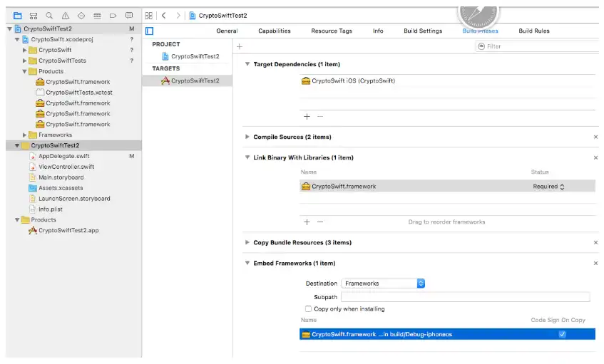
Task: Toggle Code Sign On Copy checkbox
Action: [x=562, y=334]
